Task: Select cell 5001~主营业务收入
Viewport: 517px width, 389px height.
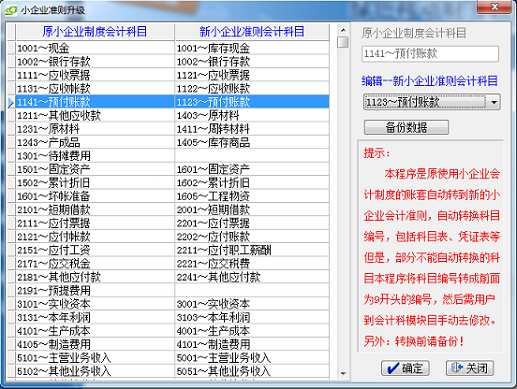Action: tap(252, 358)
